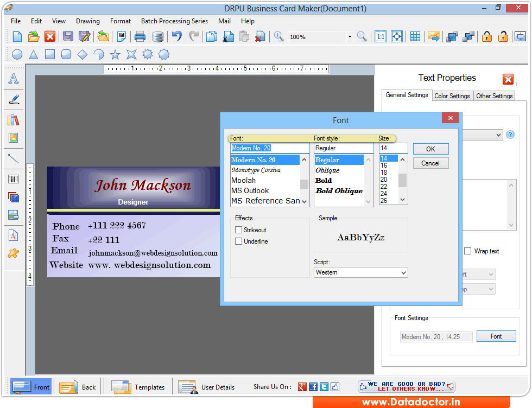Screen dimensions: 532x408
Task: Click the size list down arrow
Action: [x=402, y=200]
